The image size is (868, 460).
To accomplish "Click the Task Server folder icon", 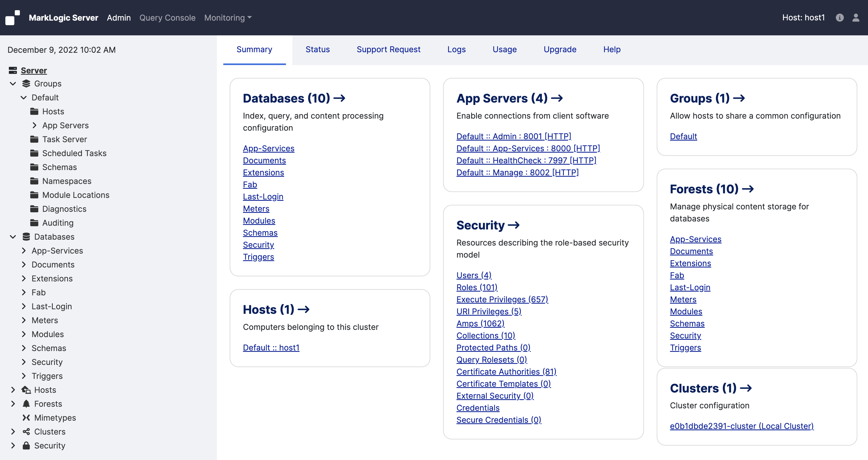I will [34, 139].
